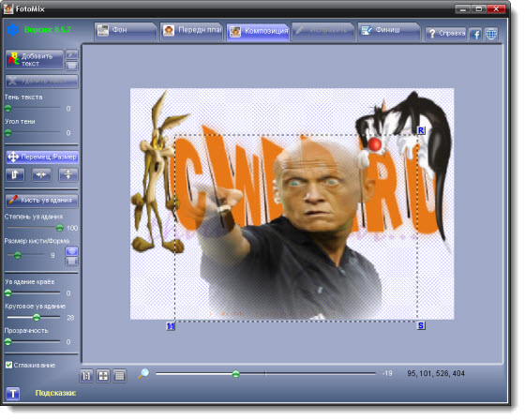Click the blue Ф logo icon

click(13, 30)
